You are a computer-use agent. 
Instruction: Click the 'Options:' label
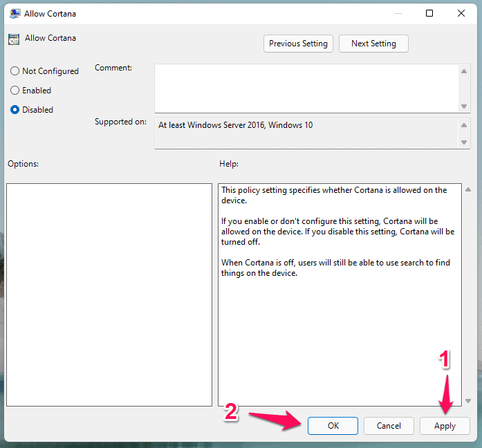23,164
